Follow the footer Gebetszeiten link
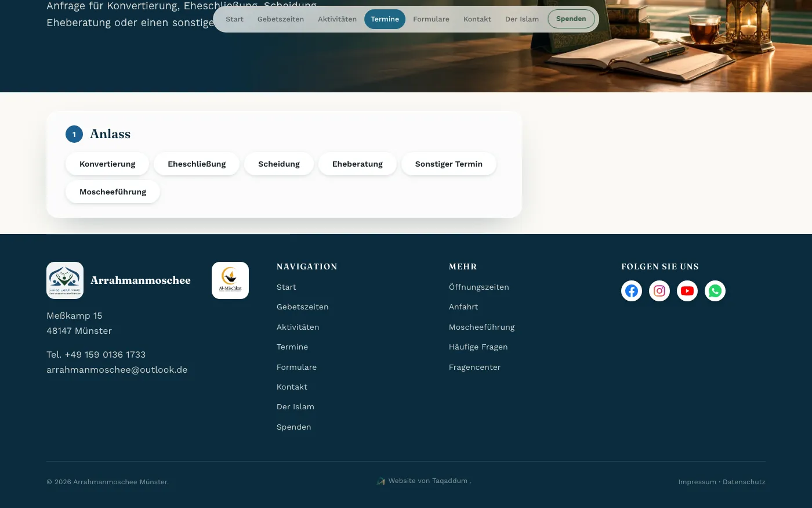 tap(303, 307)
